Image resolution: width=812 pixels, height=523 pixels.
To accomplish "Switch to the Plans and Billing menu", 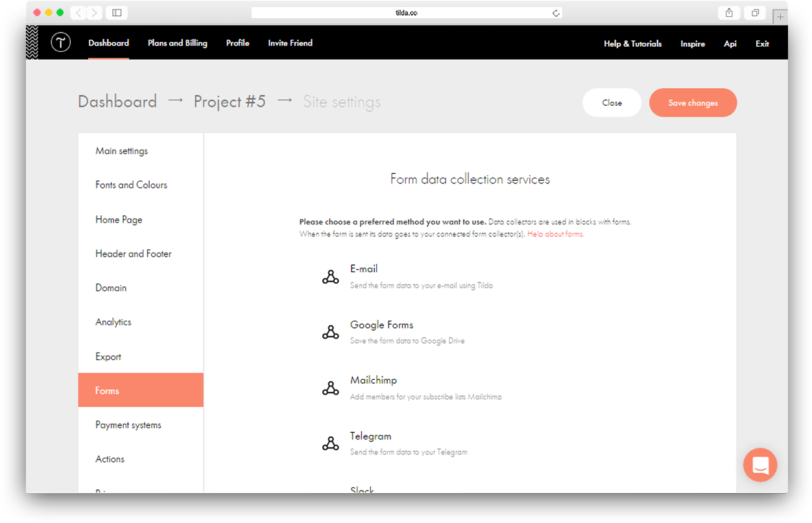I will coord(177,43).
